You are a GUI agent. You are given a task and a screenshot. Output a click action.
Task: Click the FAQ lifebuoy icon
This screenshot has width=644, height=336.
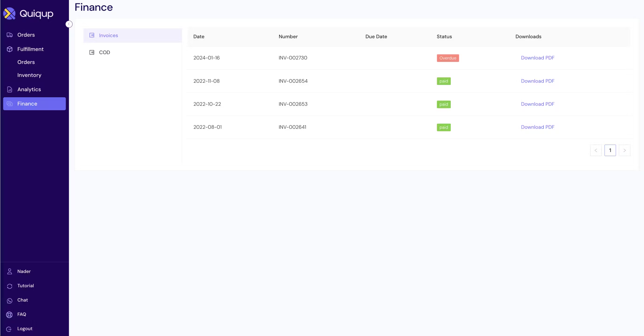coord(10,315)
